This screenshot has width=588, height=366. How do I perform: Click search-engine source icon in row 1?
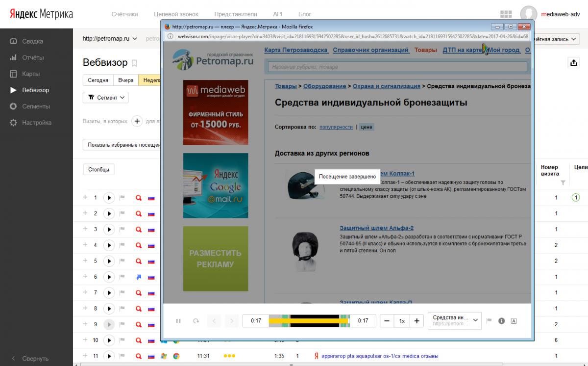[x=139, y=198]
